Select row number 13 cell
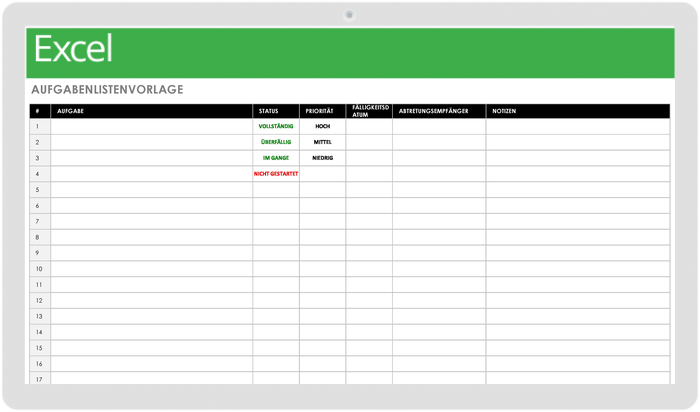The image size is (700, 412). click(x=40, y=316)
